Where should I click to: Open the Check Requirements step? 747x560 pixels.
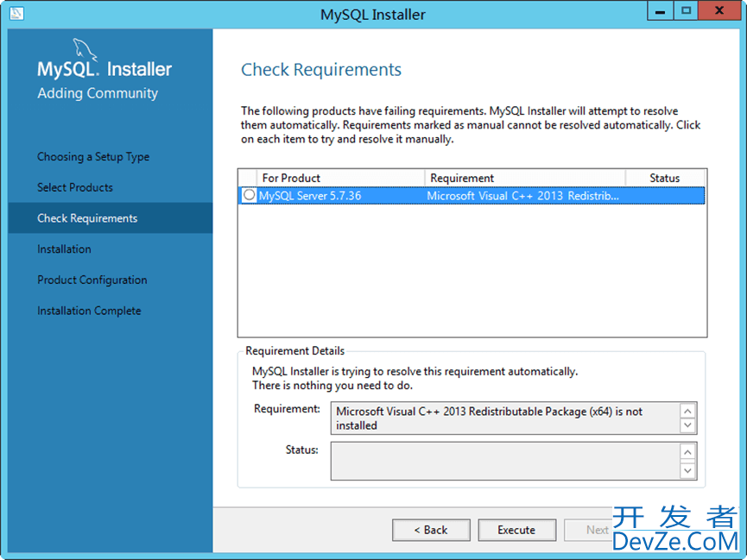(111, 218)
